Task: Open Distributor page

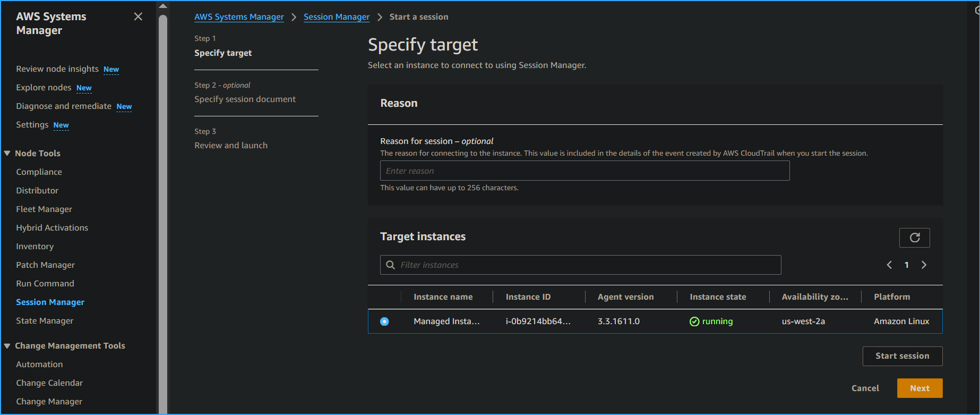Action: click(x=37, y=191)
